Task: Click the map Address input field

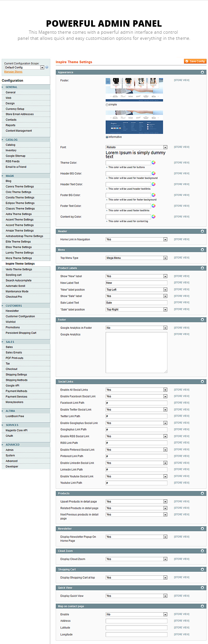Action: pos(136,621)
